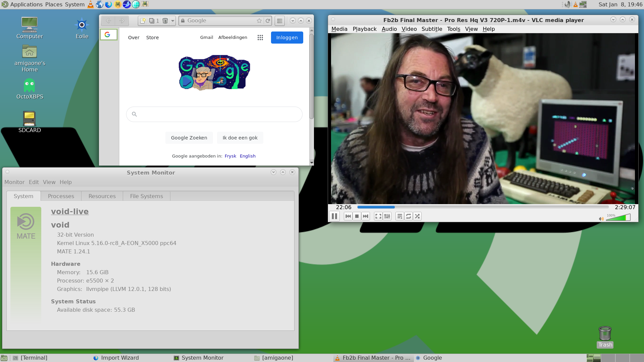Focus the Google search box

(x=214, y=114)
